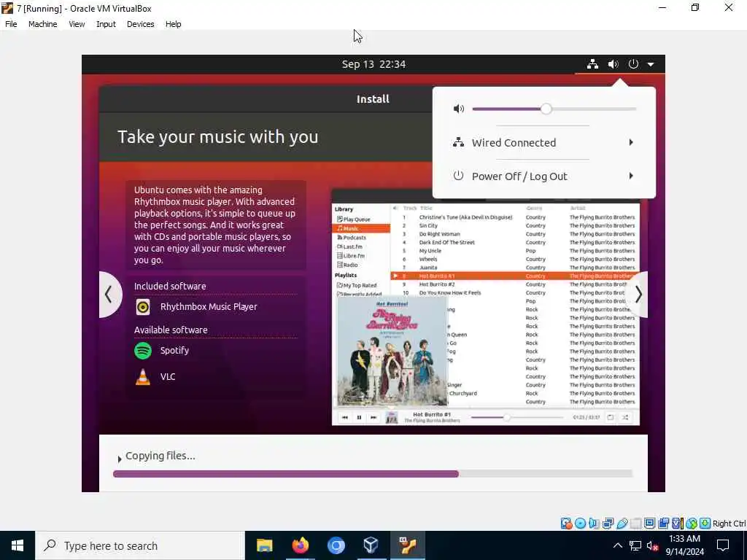The width and height of the screenshot is (747, 560).
Task: Click the keyboard capture indicator next to Right Ctrl
Action: click(705, 524)
